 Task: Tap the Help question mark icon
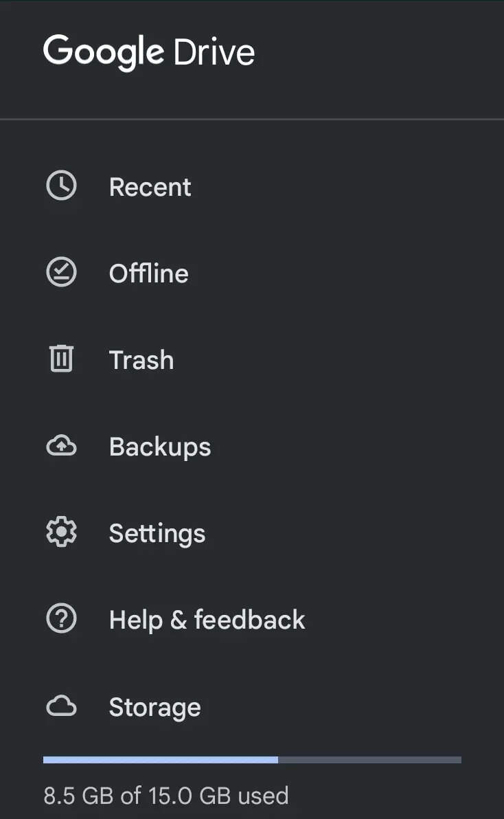pos(62,619)
